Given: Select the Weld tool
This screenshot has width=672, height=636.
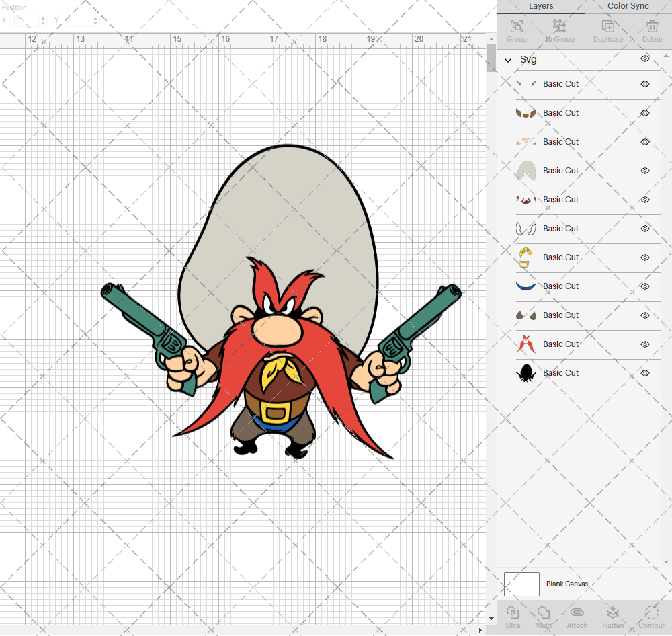Looking at the screenshot, I should [x=544, y=612].
